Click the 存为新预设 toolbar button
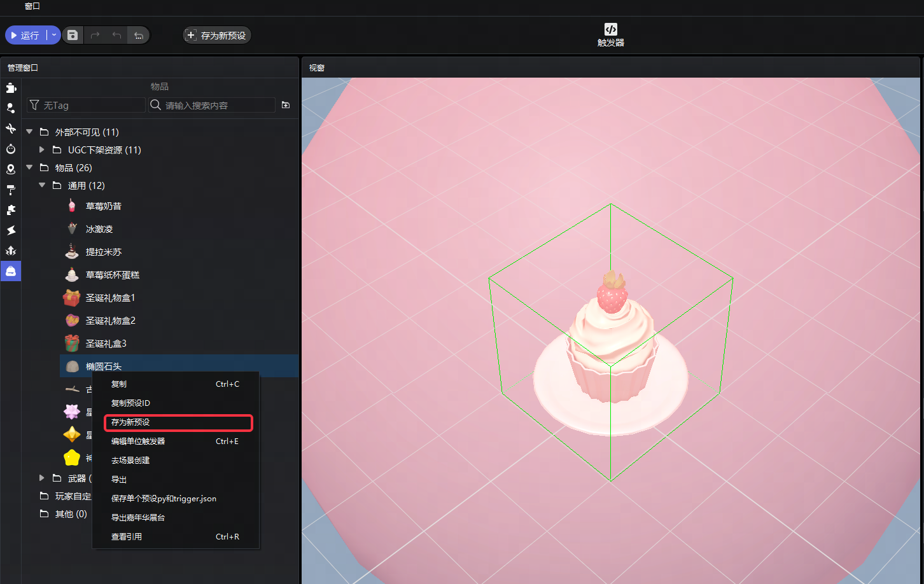 click(216, 35)
